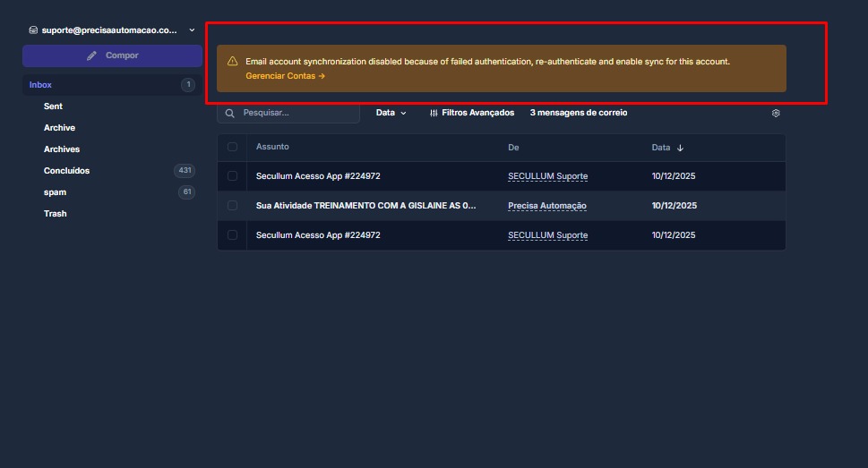Open the Data filter dropdown
This screenshot has height=468, width=868.
pos(391,114)
